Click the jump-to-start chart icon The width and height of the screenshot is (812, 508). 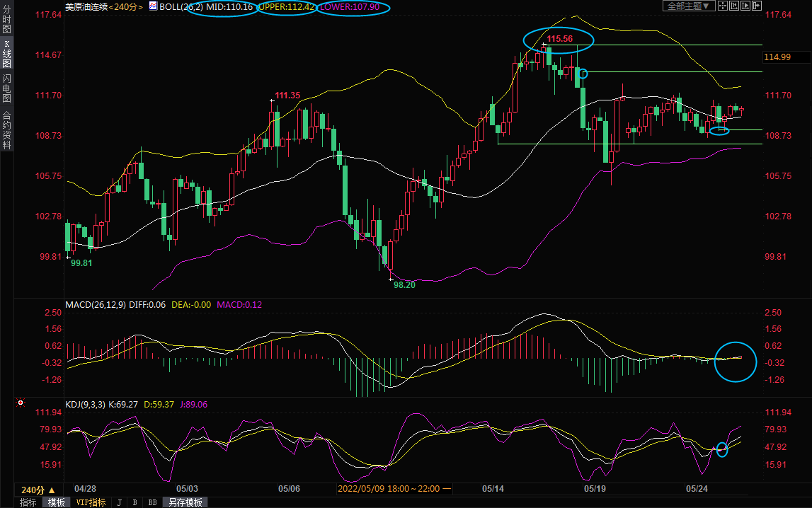click(x=734, y=6)
